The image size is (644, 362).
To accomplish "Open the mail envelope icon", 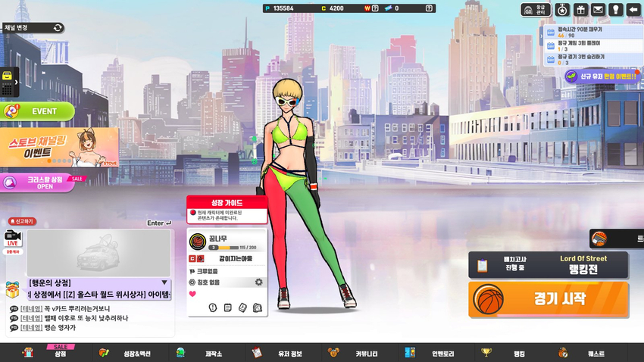I will [599, 10].
